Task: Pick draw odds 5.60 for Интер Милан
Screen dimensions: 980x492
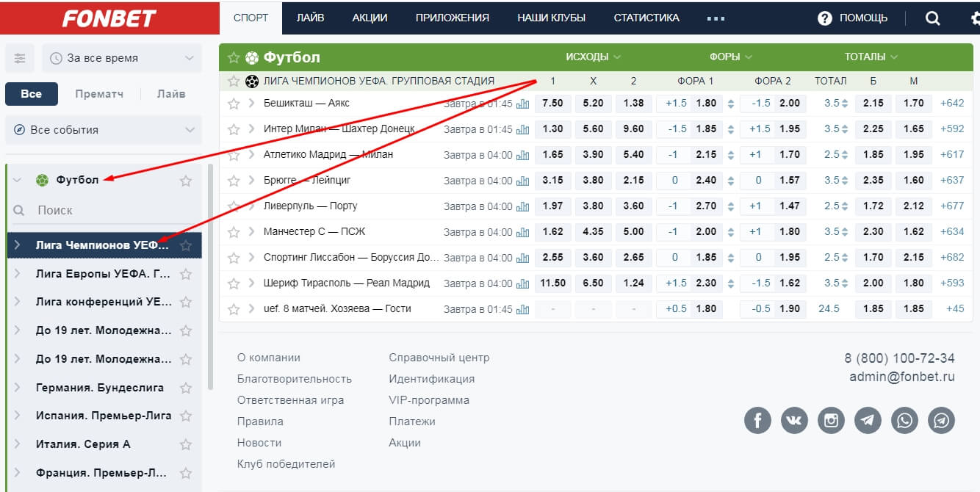Action: [x=593, y=129]
